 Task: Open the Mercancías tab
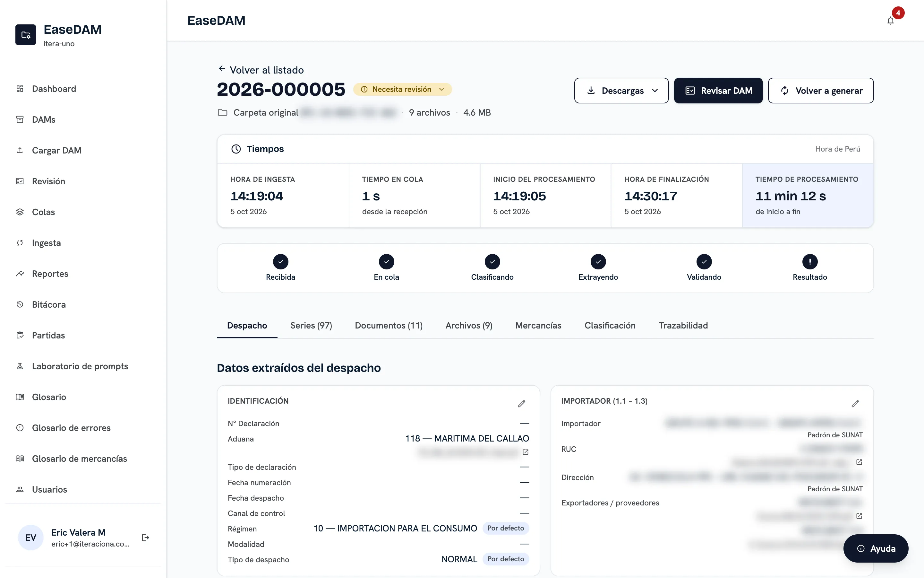[538, 325]
